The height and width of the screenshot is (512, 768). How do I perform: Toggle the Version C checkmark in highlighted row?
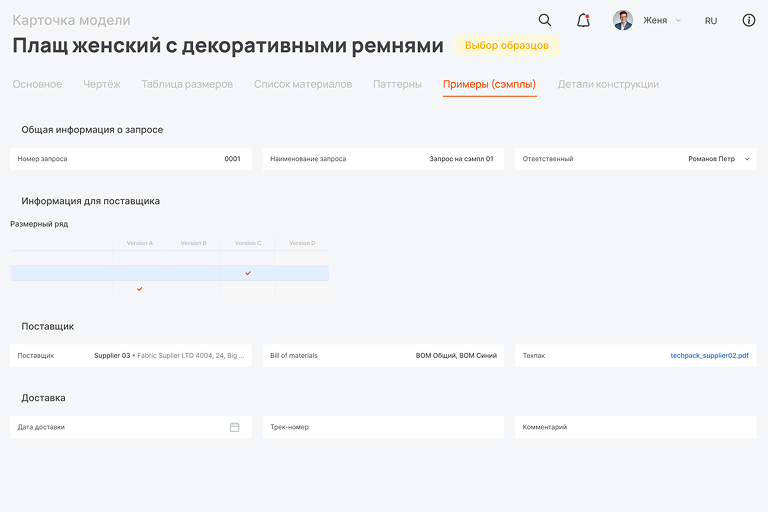[x=248, y=273]
